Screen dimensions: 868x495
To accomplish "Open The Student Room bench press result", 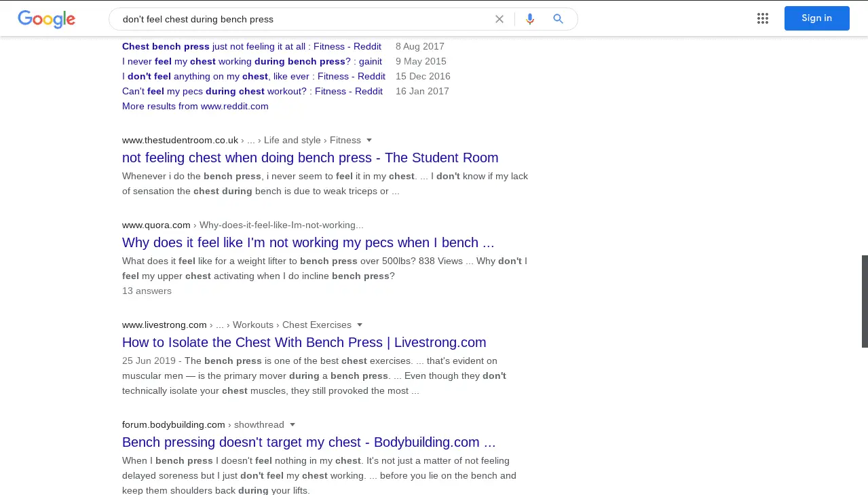I will (309, 158).
